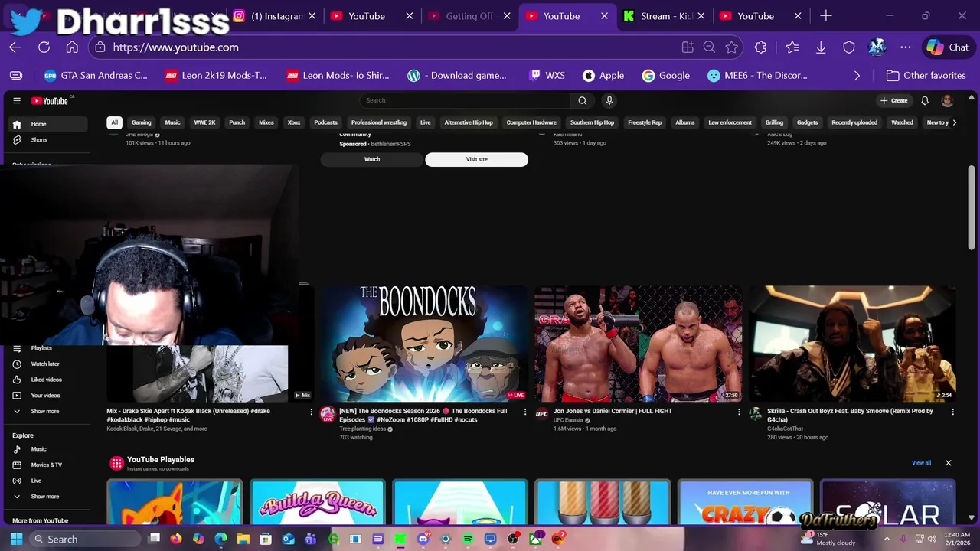Open Spotify from the taskbar

pos(468,539)
